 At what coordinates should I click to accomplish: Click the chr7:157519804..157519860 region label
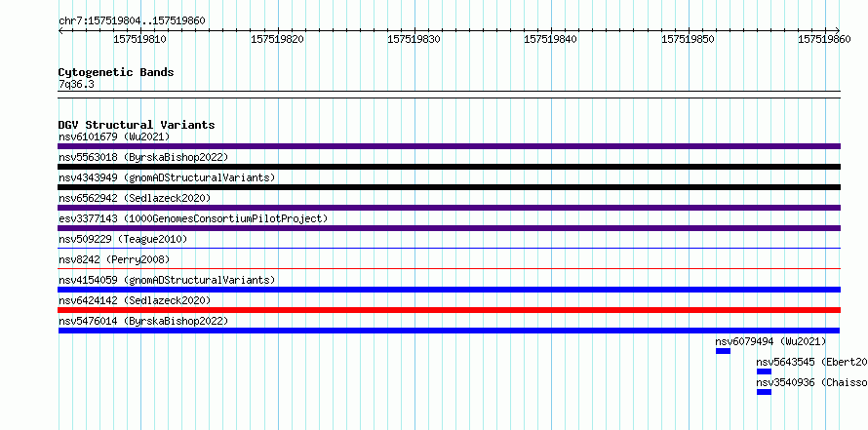coord(132,21)
